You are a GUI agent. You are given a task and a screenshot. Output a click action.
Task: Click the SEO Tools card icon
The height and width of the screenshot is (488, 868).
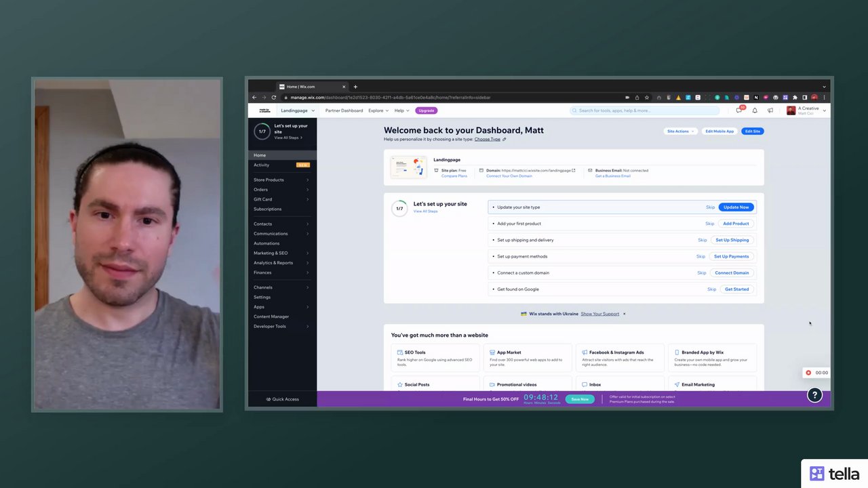point(400,352)
